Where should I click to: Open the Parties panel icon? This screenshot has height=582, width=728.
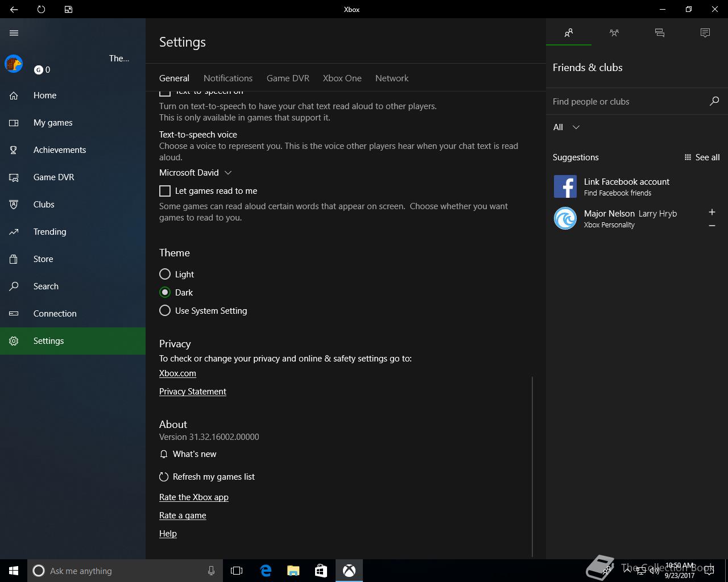(614, 33)
